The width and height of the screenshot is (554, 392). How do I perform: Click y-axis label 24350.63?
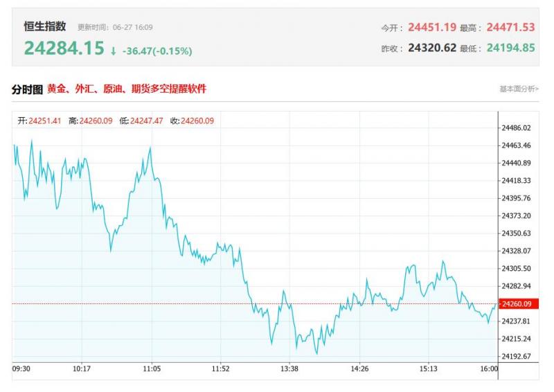pyautogui.click(x=516, y=233)
